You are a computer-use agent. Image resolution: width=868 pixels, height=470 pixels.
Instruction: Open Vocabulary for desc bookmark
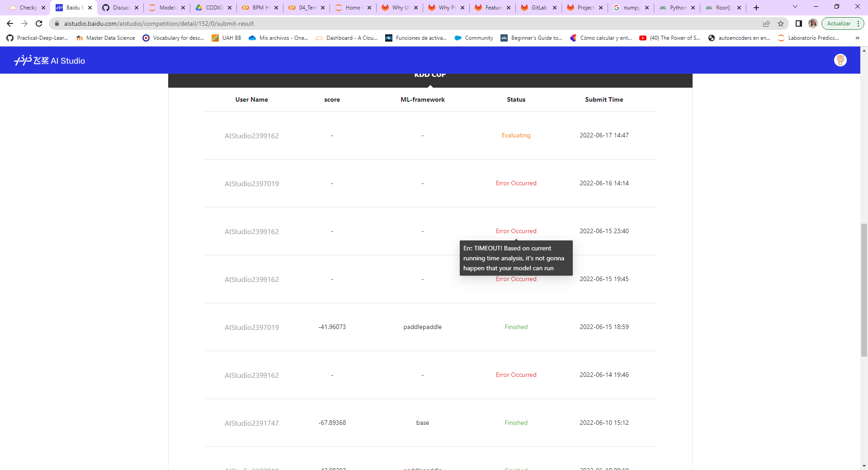174,38
